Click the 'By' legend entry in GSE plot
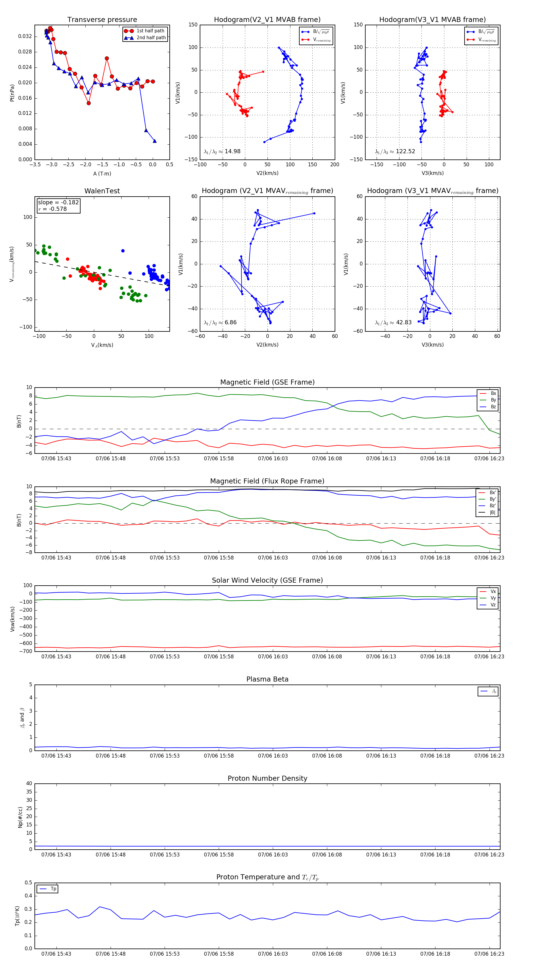The width and height of the screenshot is (535, 980). click(488, 400)
